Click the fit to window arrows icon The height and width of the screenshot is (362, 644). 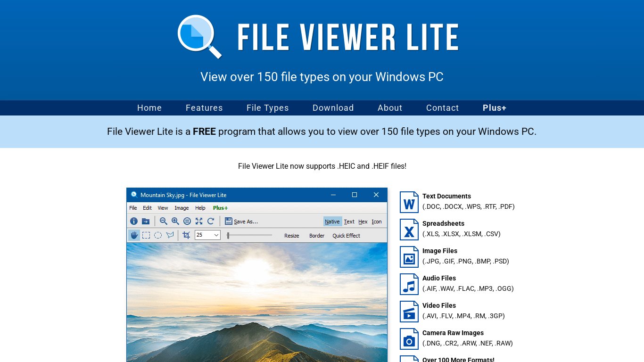pyautogui.click(x=199, y=221)
